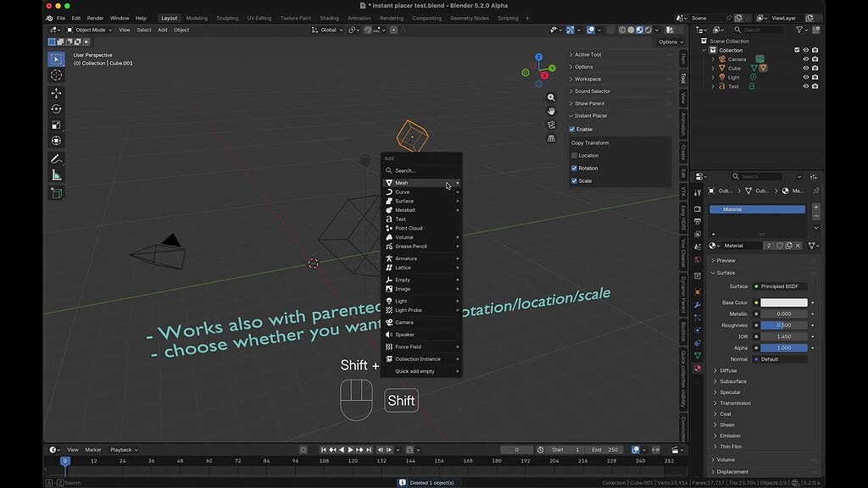This screenshot has height=488, width=868.
Task: Click the timeline playhead at frame 0
Action: tap(64, 461)
